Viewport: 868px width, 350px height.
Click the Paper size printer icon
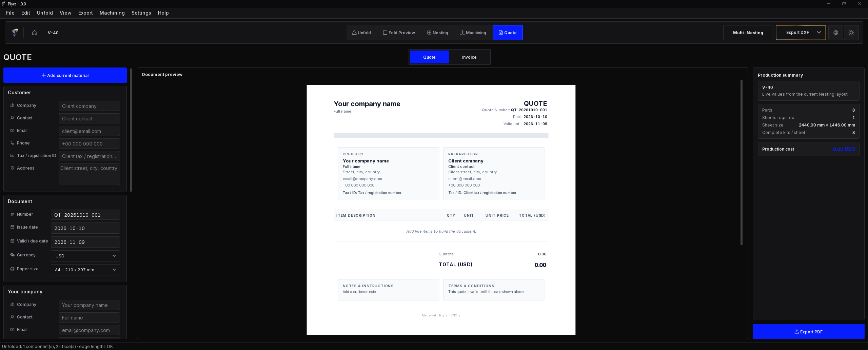pyautogui.click(x=13, y=269)
